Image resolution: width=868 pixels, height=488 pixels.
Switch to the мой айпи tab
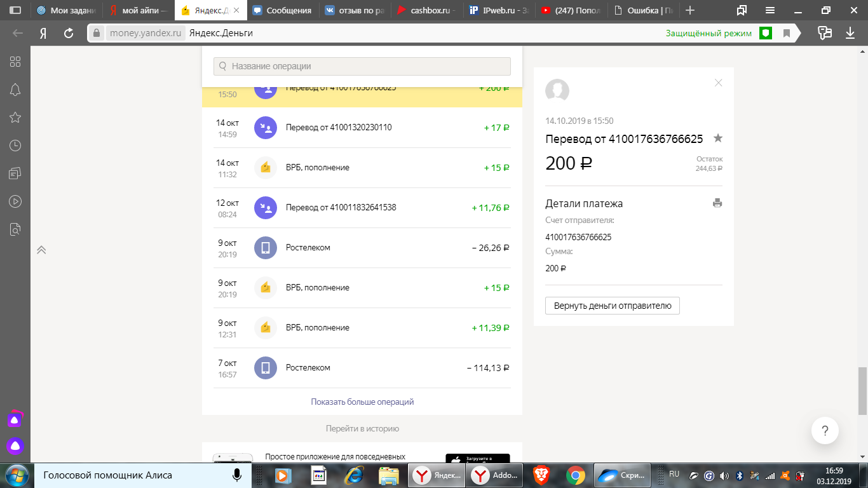139,10
